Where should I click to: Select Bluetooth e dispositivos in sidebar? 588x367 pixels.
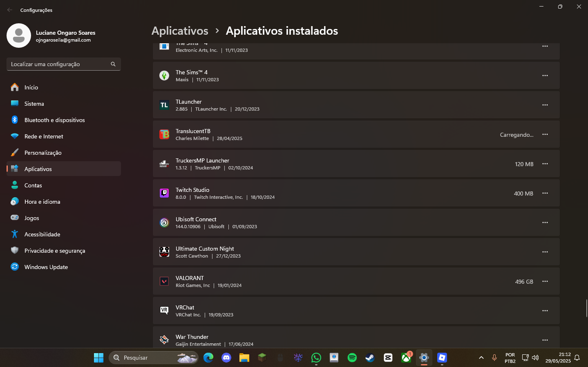point(54,120)
